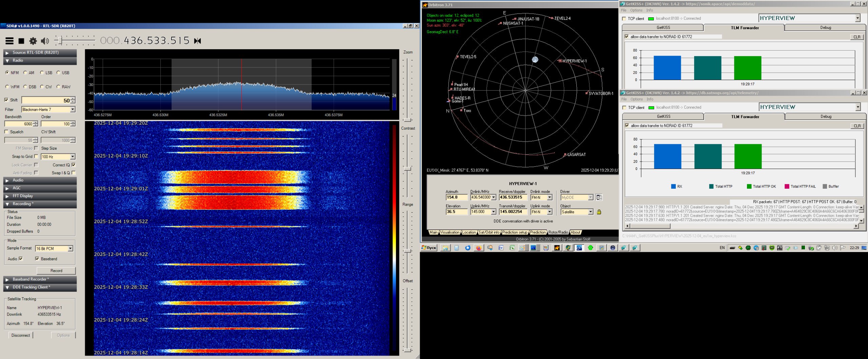The image size is (868, 359).
Task: Mute audio with the speaker icon
Action: pos(45,41)
